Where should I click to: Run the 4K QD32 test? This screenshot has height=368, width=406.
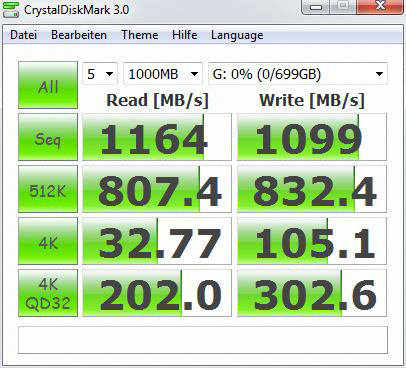point(48,293)
